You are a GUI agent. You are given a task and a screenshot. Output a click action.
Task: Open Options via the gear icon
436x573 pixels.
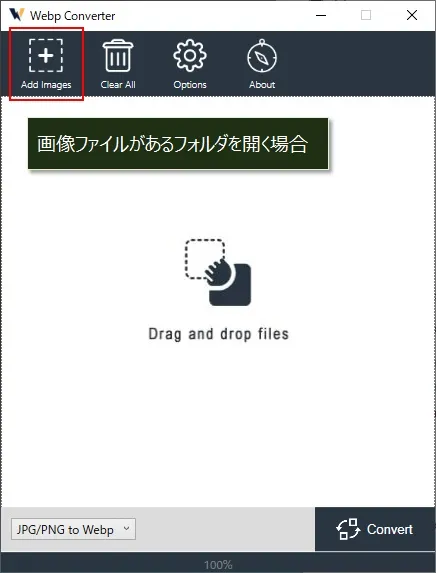click(x=190, y=56)
